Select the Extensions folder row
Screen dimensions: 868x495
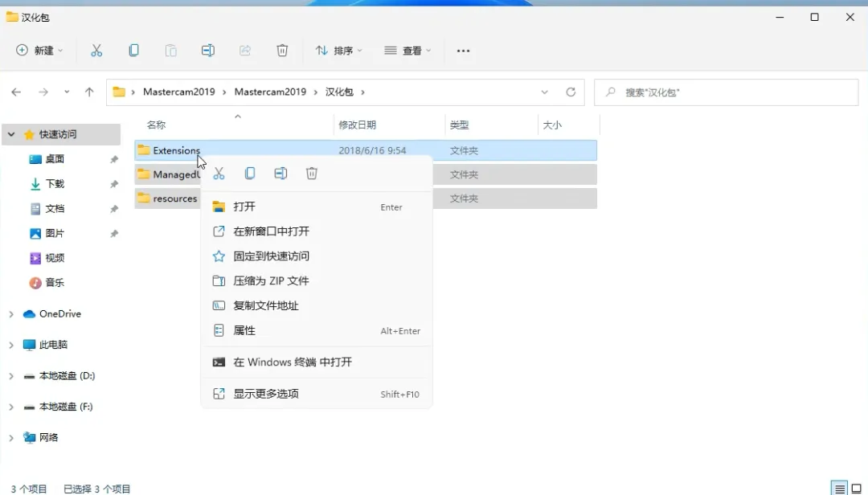(x=366, y=150)
